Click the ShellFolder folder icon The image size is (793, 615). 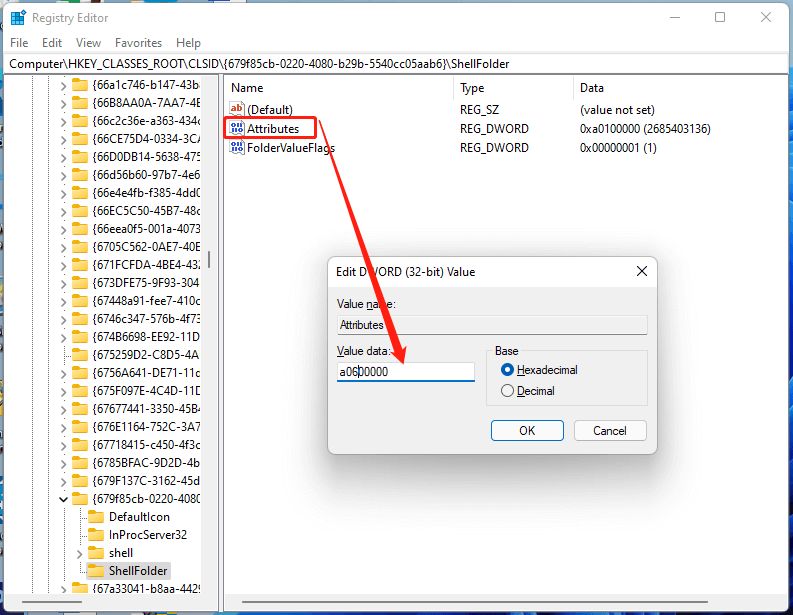[x=96, y=570]
